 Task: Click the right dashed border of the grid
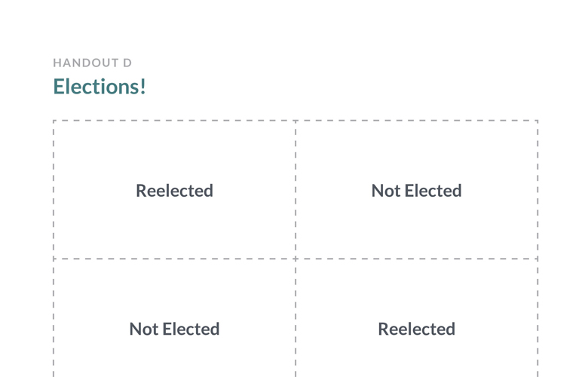coord(537,188)
